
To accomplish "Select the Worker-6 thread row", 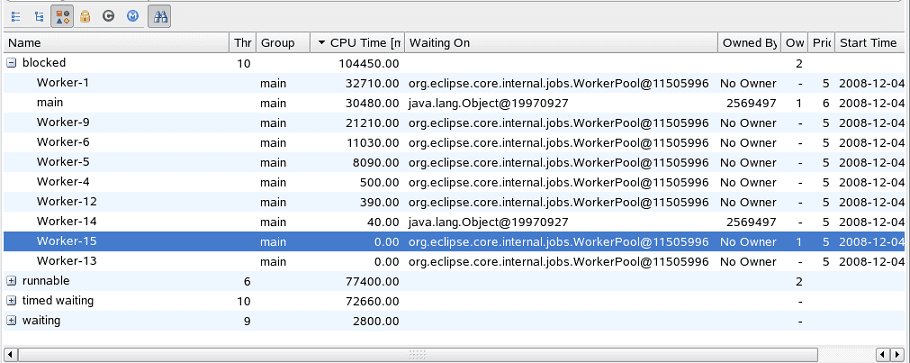I will click(x=454, y=142).
